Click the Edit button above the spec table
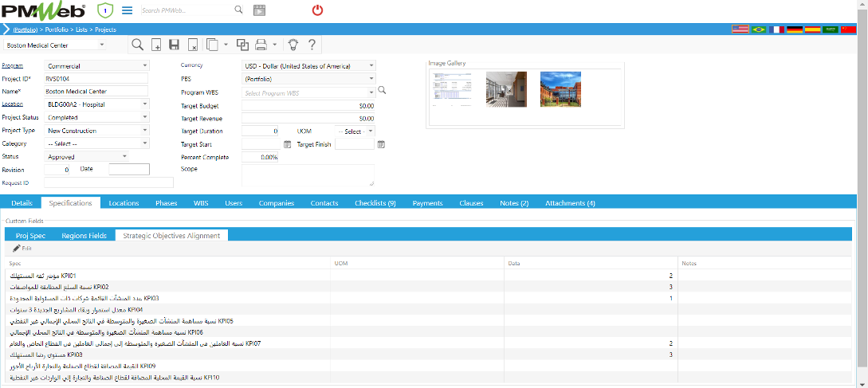868x388 pixels. pyautogui.click(x=22, y=249)
